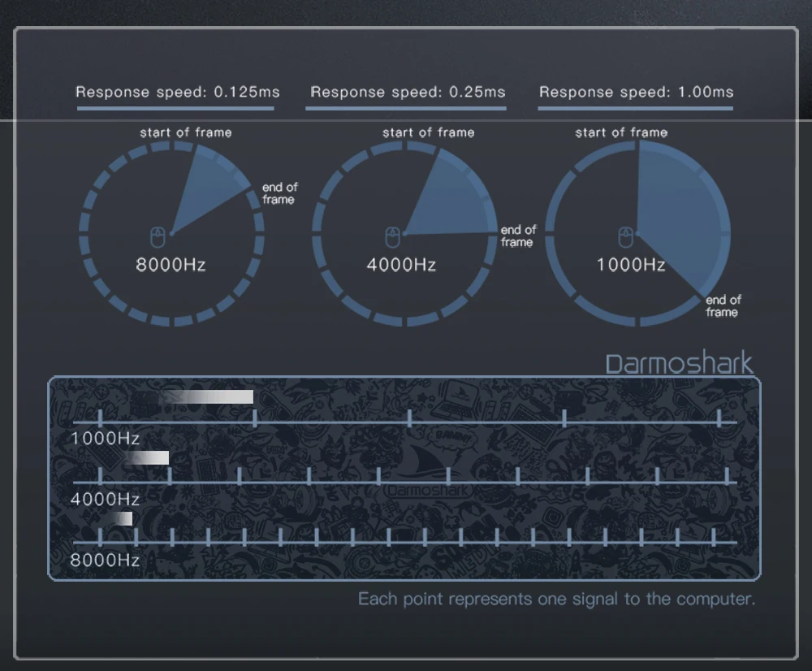This screenshot has width=812, height=671.
Task: Select the Response speed: 0.25ms heading
Action: (x=408, y=93)
